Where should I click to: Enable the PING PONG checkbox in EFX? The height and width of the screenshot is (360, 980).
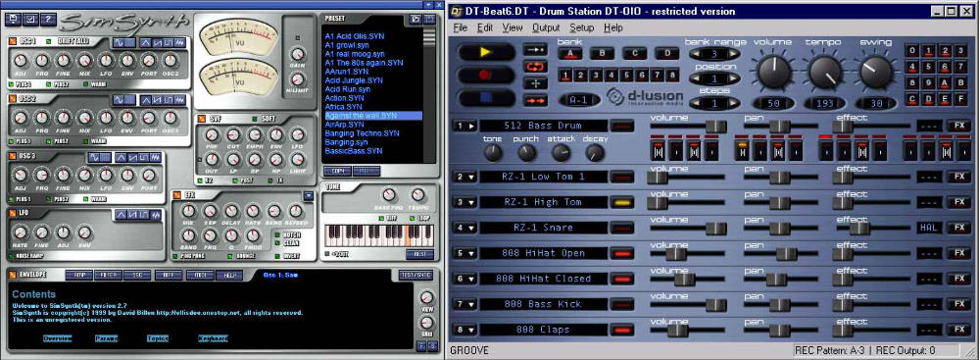click(x=176, y=255)
